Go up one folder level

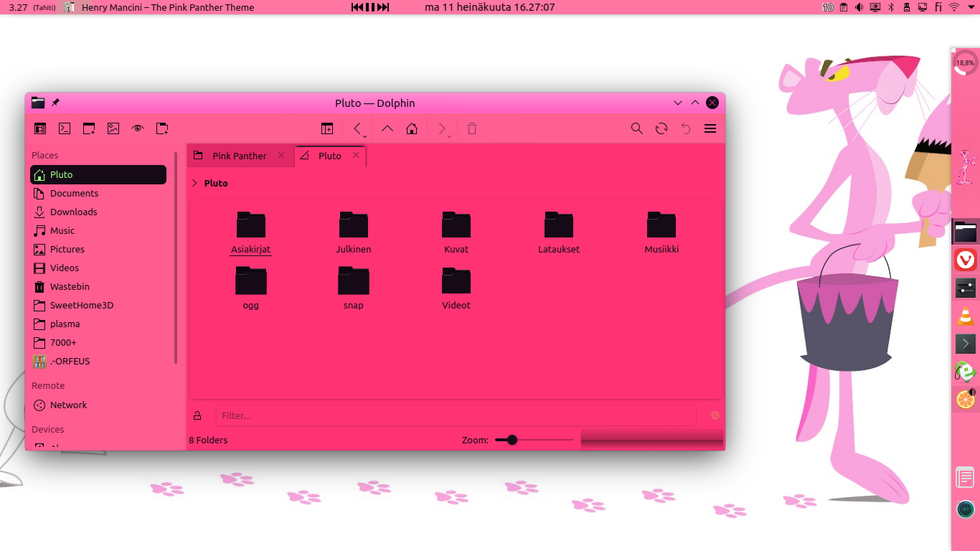point(387,129)
